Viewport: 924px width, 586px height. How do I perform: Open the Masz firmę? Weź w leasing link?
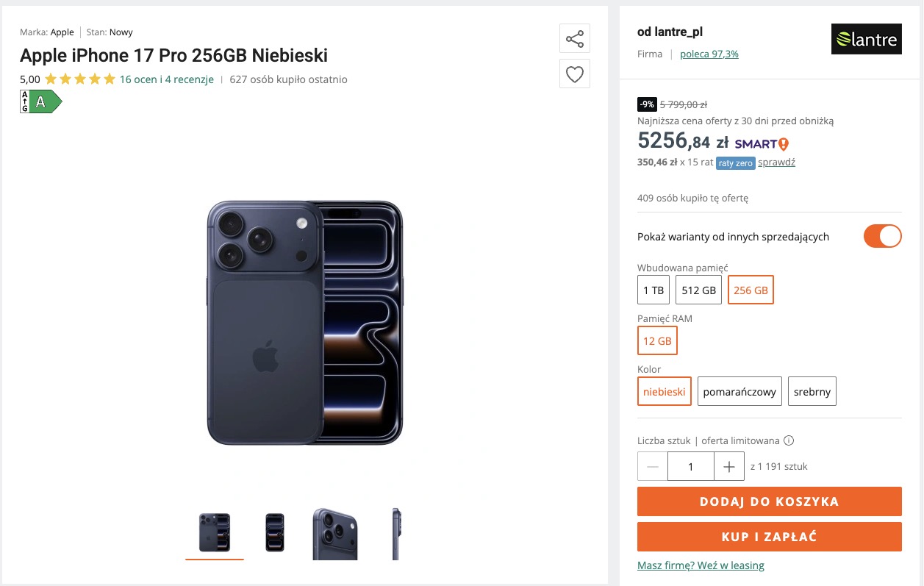(701, 565)
